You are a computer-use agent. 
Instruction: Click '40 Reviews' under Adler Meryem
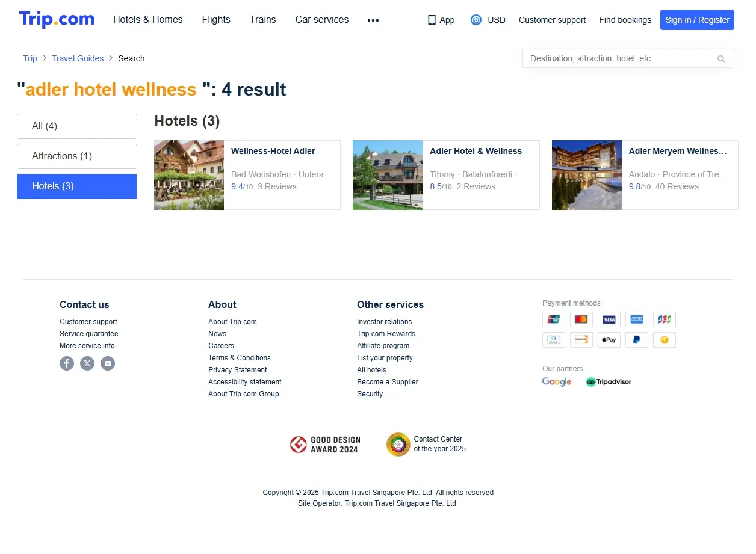click(677, 186)
